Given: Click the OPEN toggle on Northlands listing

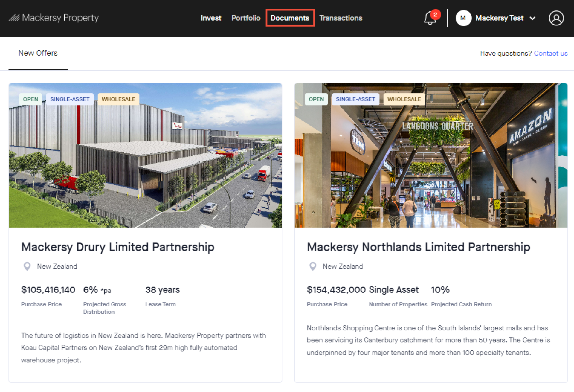Looking at the screenshot, I should coord(316,99).
